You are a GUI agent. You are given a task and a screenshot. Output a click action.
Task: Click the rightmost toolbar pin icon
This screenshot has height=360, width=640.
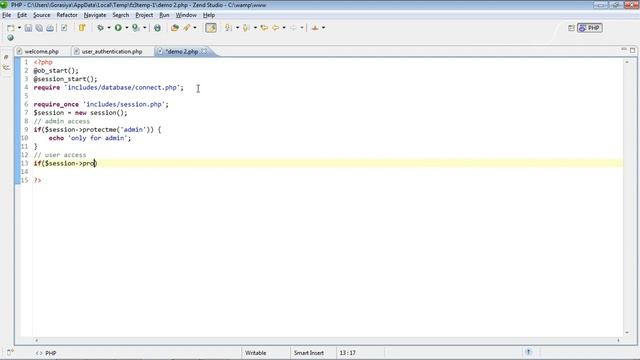coord(315,28)
